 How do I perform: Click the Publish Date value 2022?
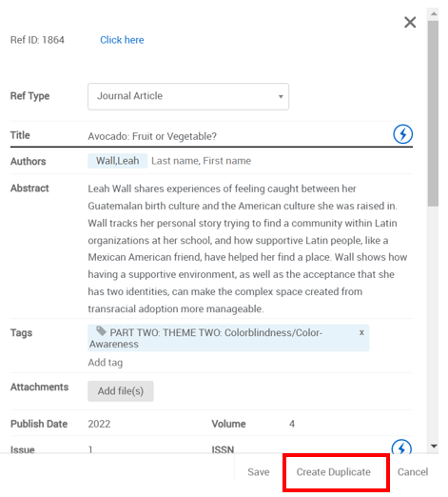99,424
